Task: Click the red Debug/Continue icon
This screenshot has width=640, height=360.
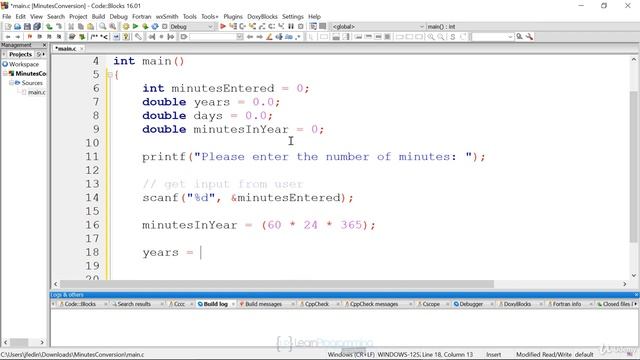Action: (223, 27)
